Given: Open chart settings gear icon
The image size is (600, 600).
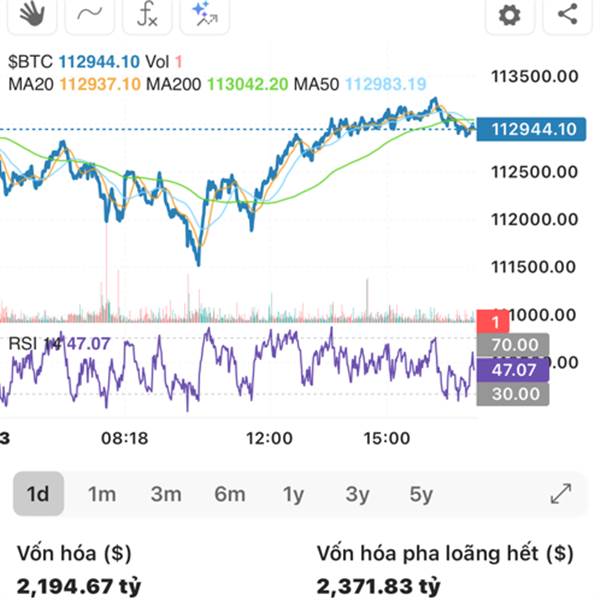Looking at the screenshot, I should click(x=510, y=15).
